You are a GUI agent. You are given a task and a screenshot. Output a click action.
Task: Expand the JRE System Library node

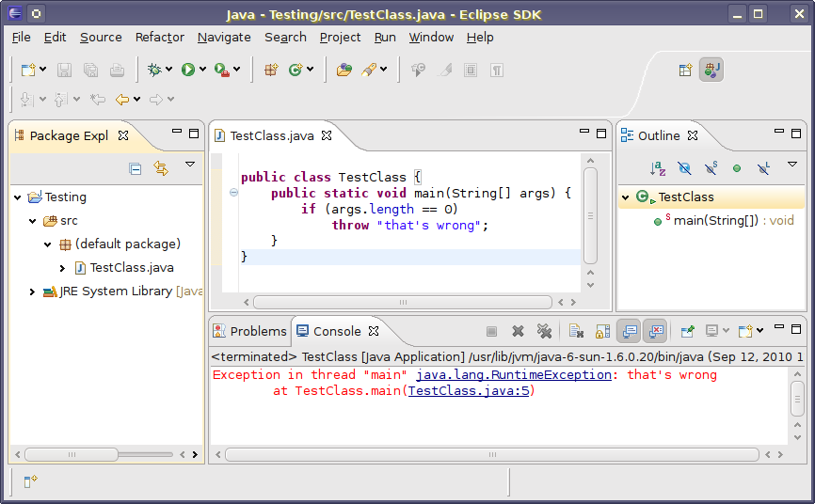tap(33, 291)
